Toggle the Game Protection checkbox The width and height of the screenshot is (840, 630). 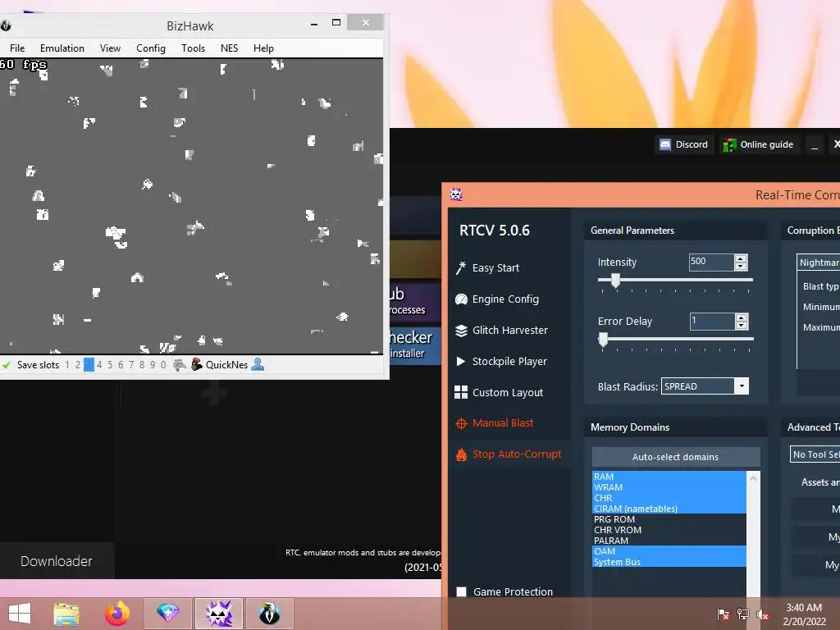point(461,592)
